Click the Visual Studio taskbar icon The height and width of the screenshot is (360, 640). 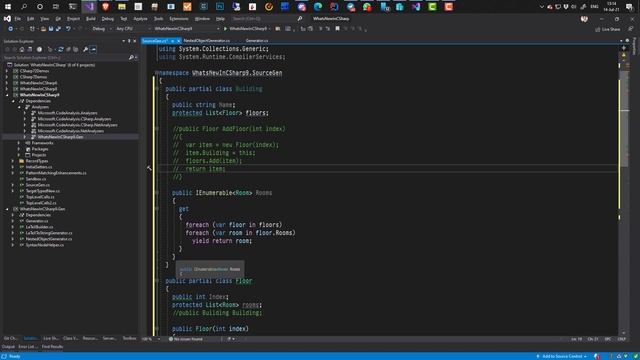(x=89, y=7)
